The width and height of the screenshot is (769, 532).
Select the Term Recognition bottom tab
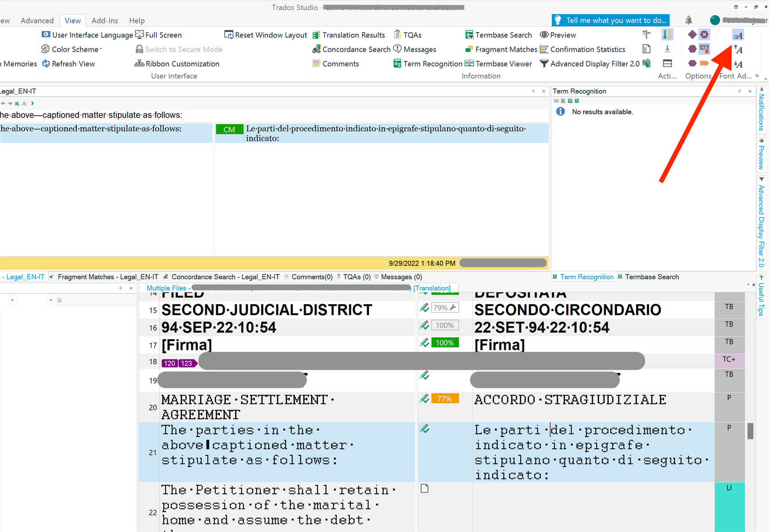tap(583, 277)
